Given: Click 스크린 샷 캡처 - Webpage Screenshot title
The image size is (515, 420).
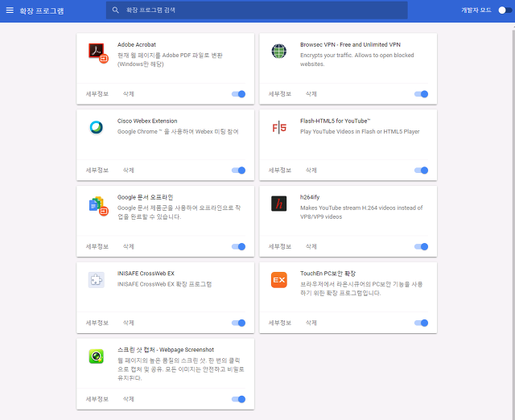Looking at the screenshot, I should point(166,350).
